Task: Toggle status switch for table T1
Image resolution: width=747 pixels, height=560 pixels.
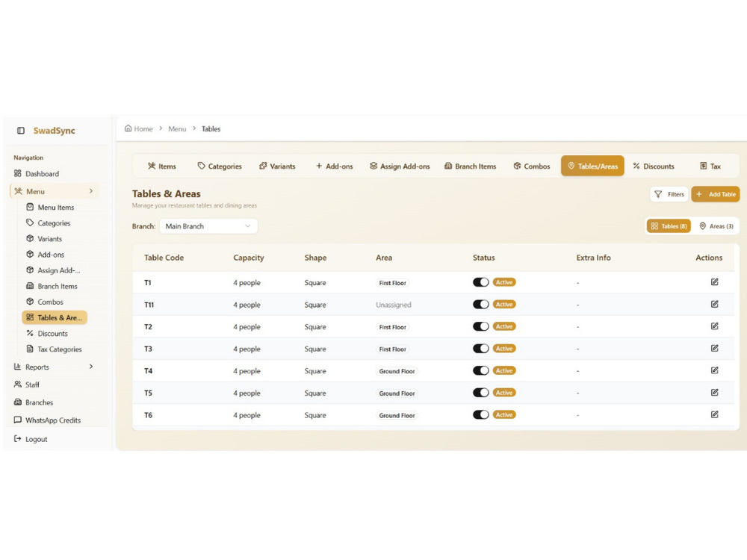Action: (x=480, y=282)
